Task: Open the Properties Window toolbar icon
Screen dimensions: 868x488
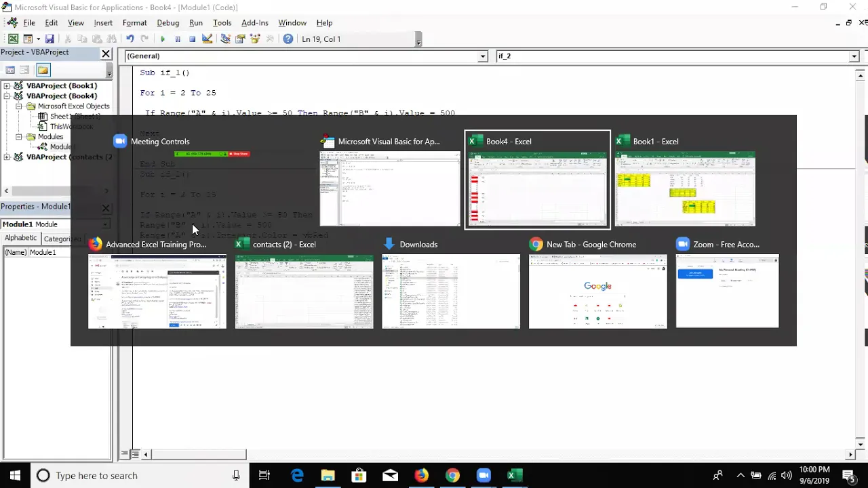Action: (240, 39)
